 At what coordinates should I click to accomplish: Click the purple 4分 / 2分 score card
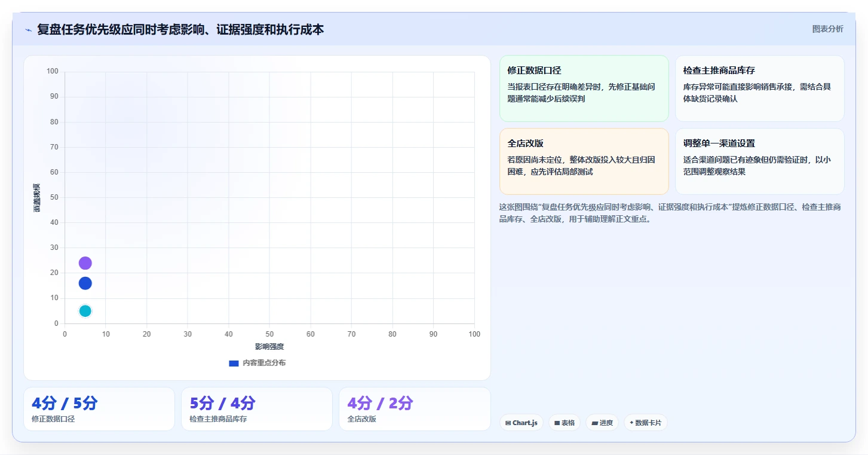(415, 409)
